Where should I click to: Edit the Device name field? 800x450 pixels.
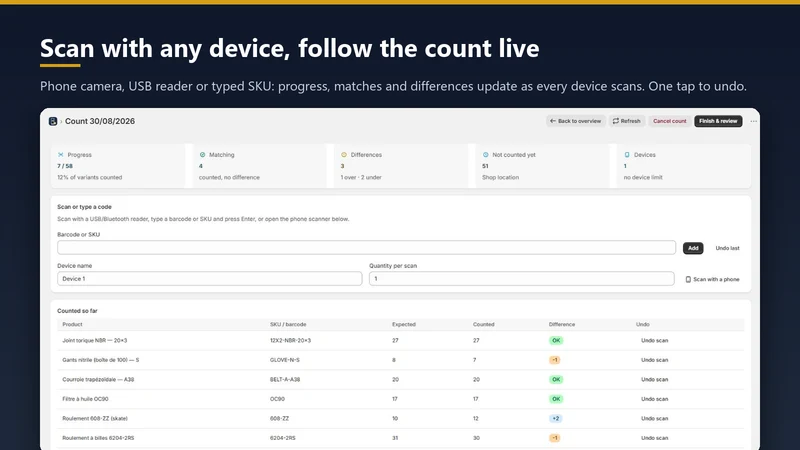210,279
